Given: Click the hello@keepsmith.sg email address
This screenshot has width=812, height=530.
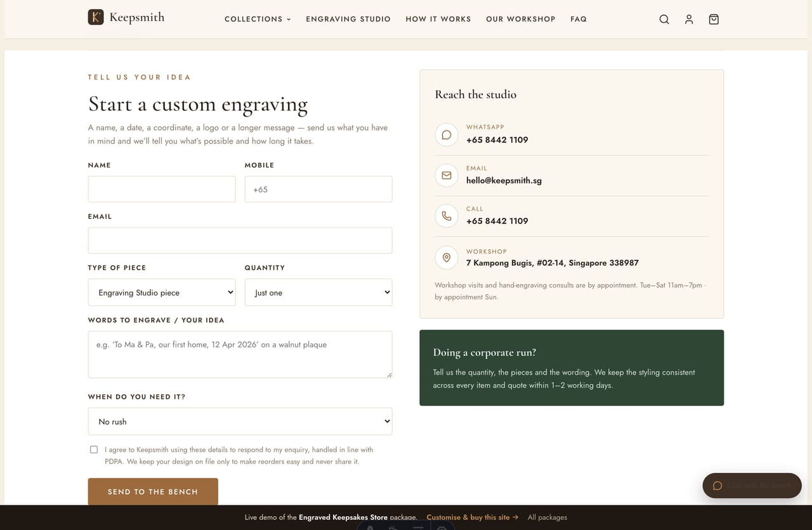Looking at the screenshot, I should (x=504, y=180).
